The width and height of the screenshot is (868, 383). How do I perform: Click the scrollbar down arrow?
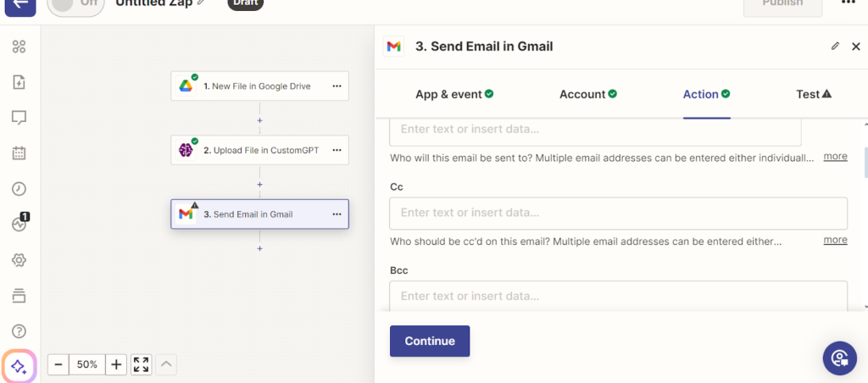(865, 306)
